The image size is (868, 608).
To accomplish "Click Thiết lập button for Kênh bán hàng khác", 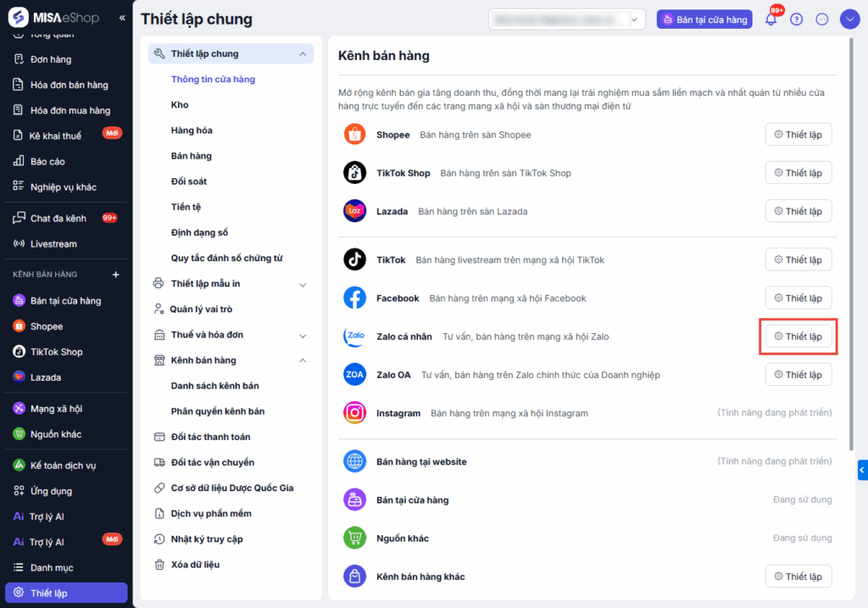I will (798, 577).
